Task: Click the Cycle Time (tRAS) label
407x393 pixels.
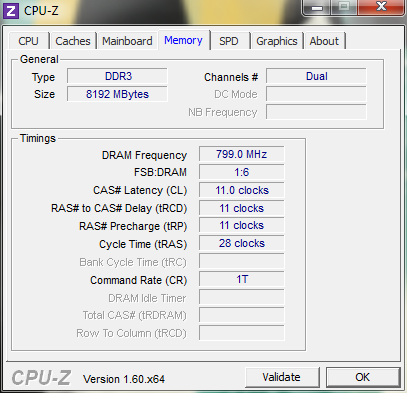Action: pyautogui.click(x=143, y=244)
